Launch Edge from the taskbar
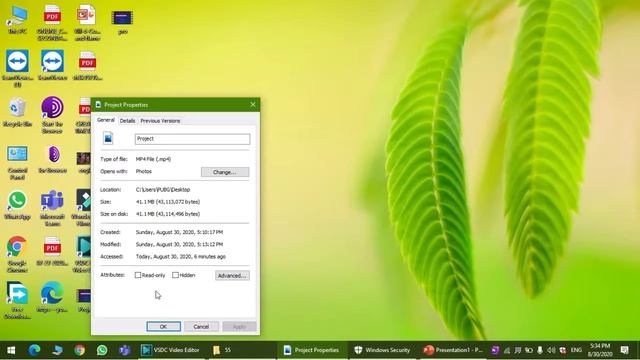Viewport: 640px width, 360px height. pyautogui.click(x=34, y=350)
